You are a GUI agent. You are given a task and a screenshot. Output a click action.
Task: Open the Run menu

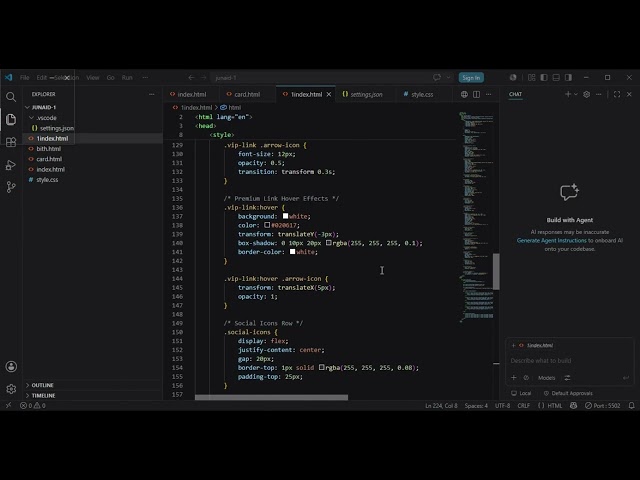(x=127, y=78)
